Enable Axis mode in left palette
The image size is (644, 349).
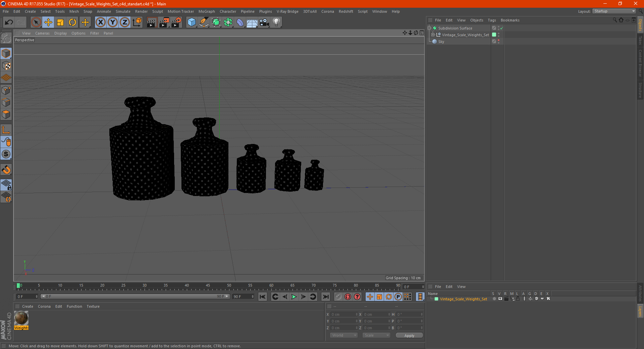(x=6, y=130)
